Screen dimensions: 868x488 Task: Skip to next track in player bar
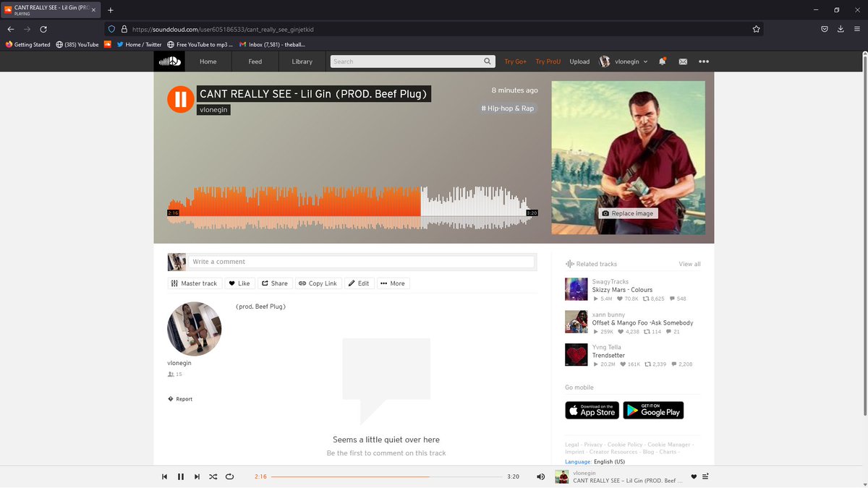click(197, 476)
